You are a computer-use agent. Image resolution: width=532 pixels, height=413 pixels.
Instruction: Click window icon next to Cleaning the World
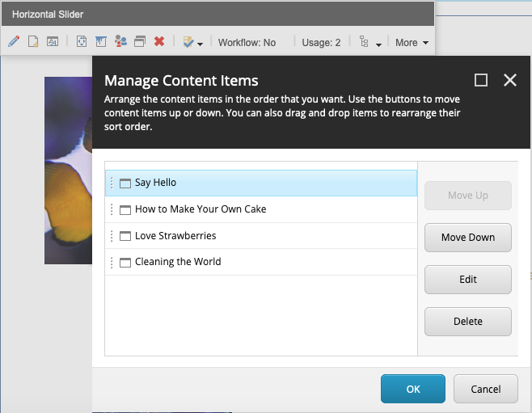pos(125,263)
